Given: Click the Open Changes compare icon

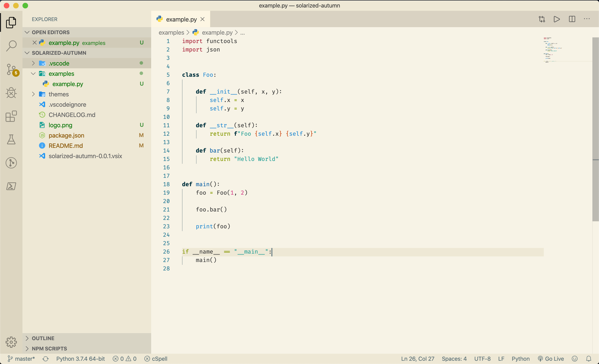Looking at the screenshot, I should (542, 19).
